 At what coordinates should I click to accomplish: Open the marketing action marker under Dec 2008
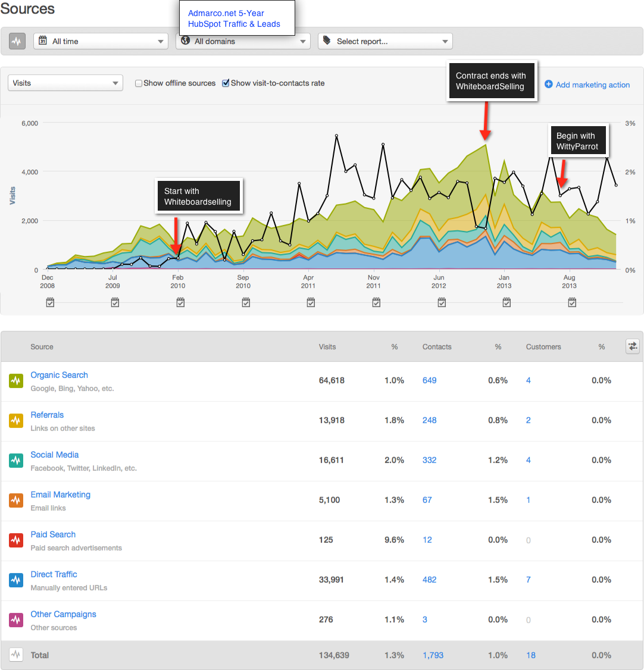tap(50, 302)
